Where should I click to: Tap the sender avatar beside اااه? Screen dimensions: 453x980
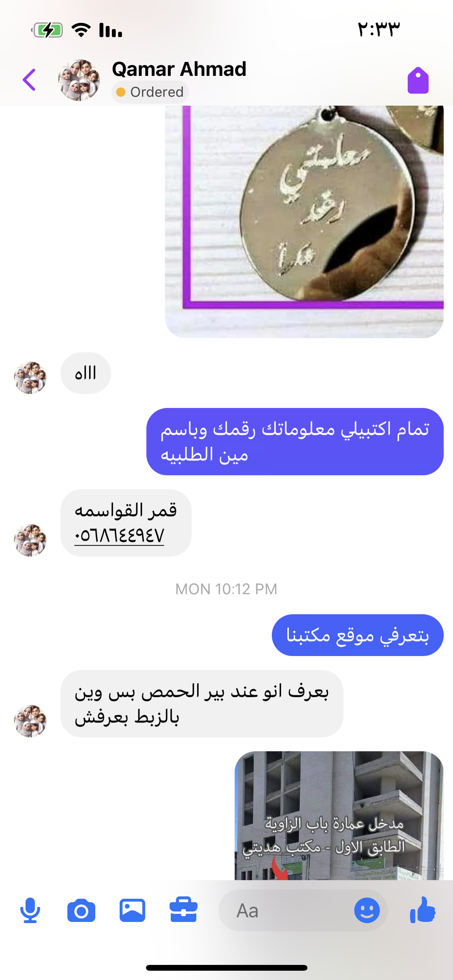click(30, 378)
